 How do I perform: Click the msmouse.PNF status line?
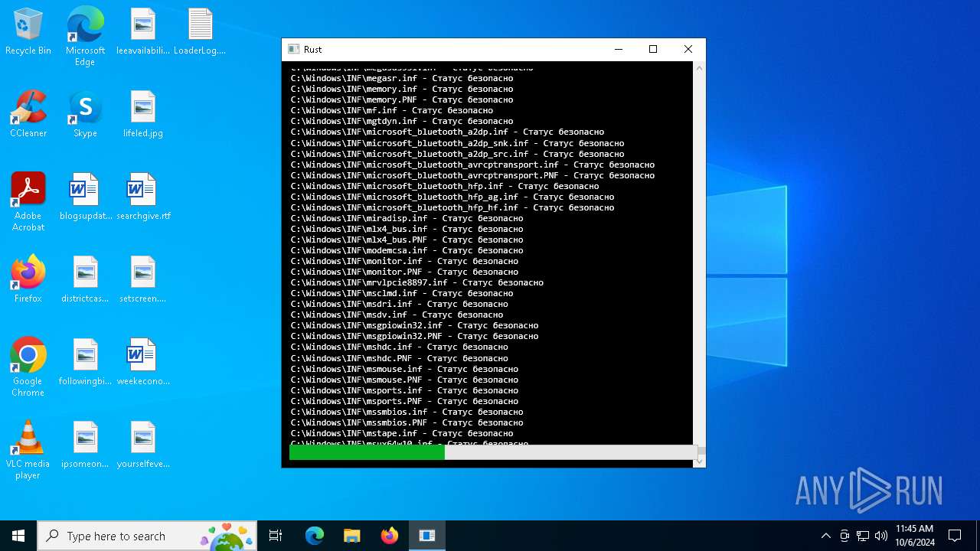click(404, 380)
